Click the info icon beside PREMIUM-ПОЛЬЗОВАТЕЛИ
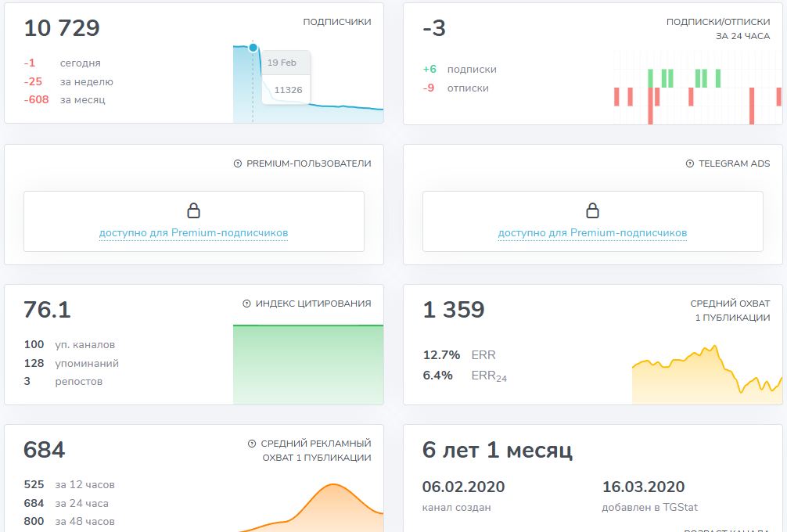 [x=238, y=164]
